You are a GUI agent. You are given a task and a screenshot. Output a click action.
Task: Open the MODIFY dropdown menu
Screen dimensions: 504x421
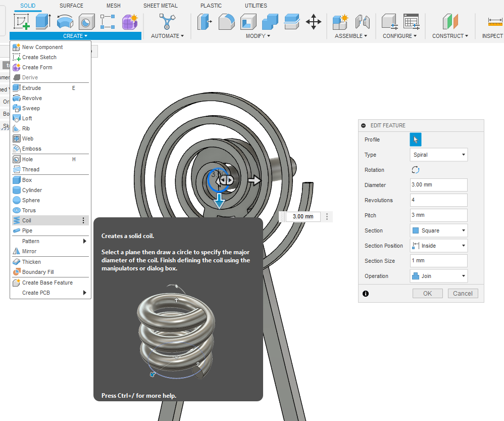pyautogui.click(x=258, y=36)
